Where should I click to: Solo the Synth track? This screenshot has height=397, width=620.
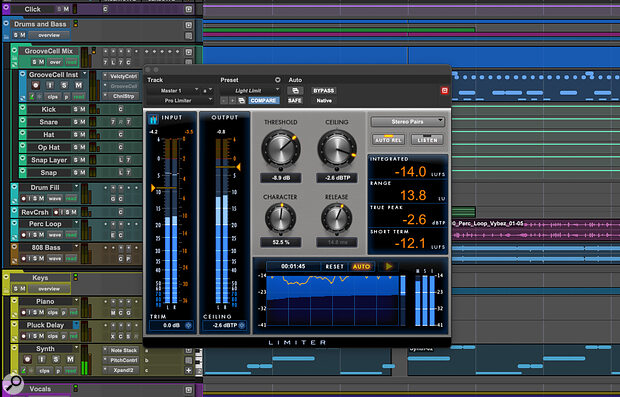point(56,359)
